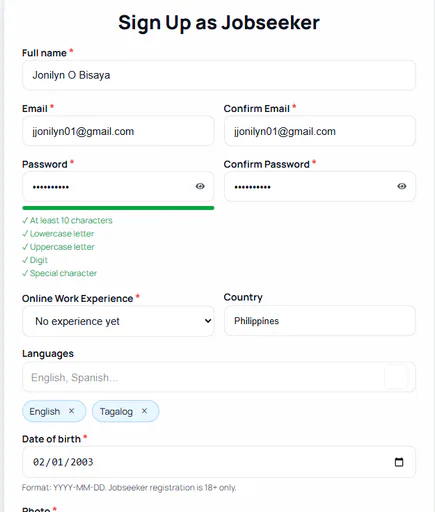Expand the Online Work Experience dropdown
435x512 pixels.
(x=118, y=321)
